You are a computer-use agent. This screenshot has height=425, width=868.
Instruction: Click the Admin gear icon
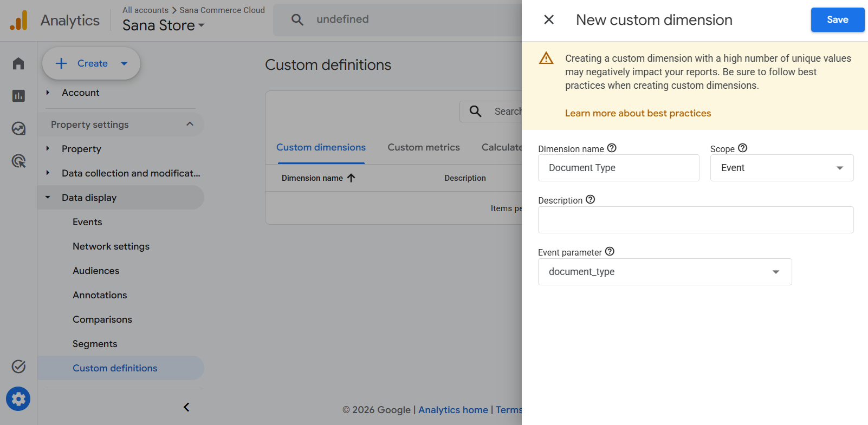coord(18,399)
